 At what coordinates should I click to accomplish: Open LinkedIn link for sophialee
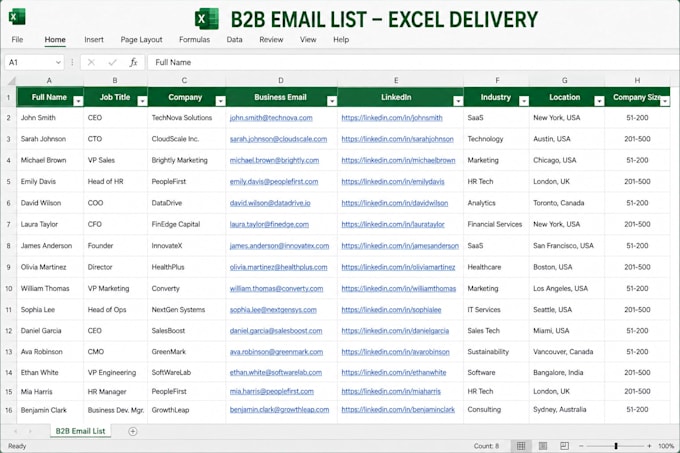tap(391, 310)
